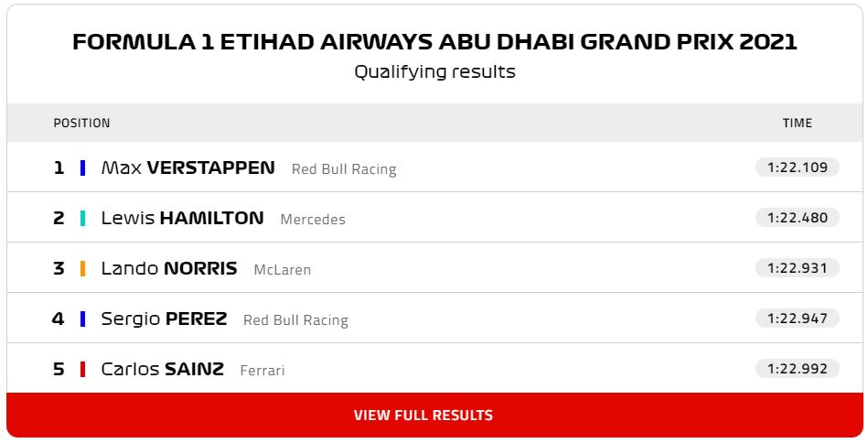
Task: Click Sergio Perez's driver name
Action: (165, 319)
